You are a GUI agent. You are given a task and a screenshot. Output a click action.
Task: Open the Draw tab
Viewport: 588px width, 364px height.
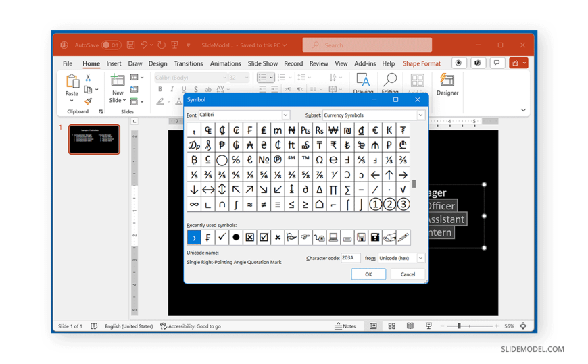(135, 63)
